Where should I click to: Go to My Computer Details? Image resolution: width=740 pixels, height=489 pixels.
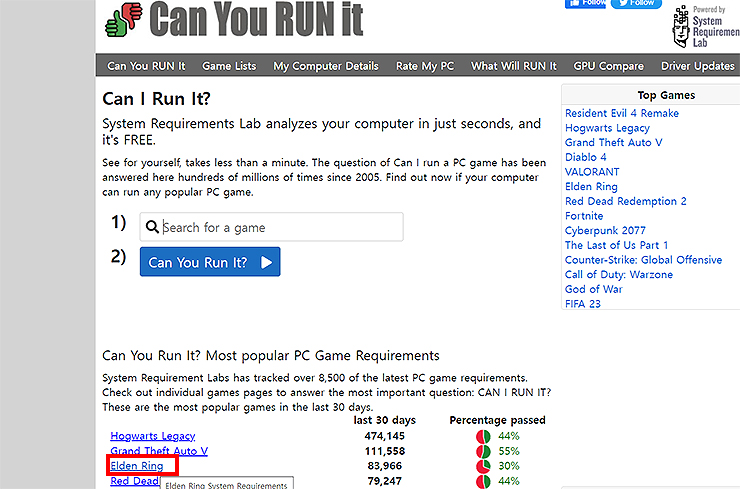326,66
